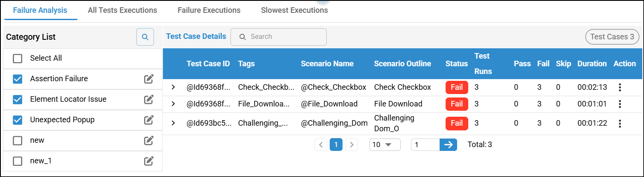Uncheck the Assertion Failure checkbox
This screenshot has height=177, width=644.
point(18,79)
